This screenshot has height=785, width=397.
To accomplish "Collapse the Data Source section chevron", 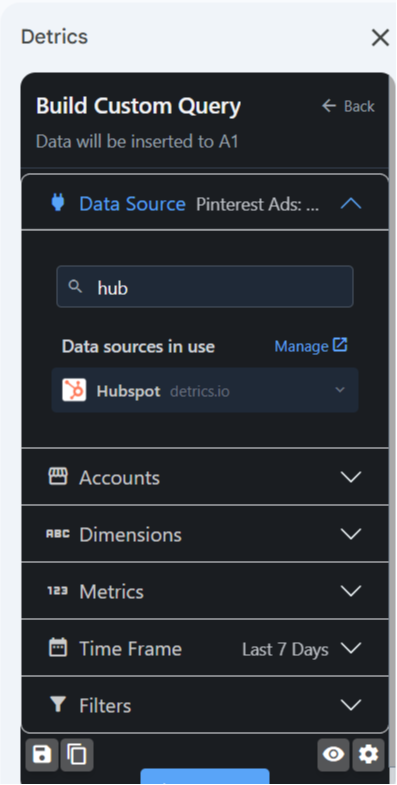I will (350, 203).
